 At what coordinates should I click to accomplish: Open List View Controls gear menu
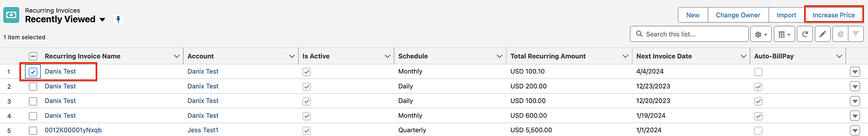[761, 34]
